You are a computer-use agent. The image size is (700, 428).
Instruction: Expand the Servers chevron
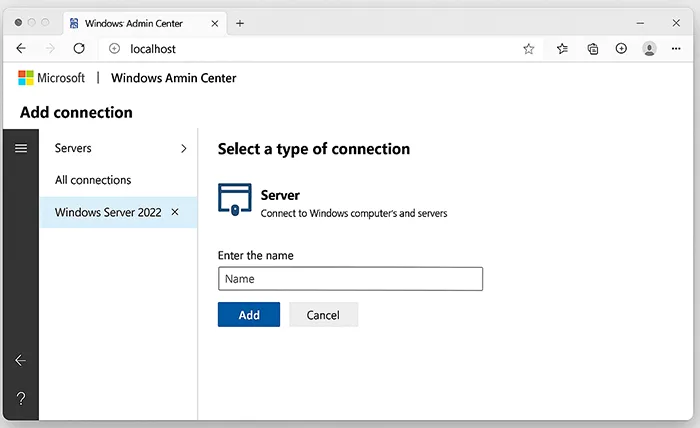tap(183, 148)
